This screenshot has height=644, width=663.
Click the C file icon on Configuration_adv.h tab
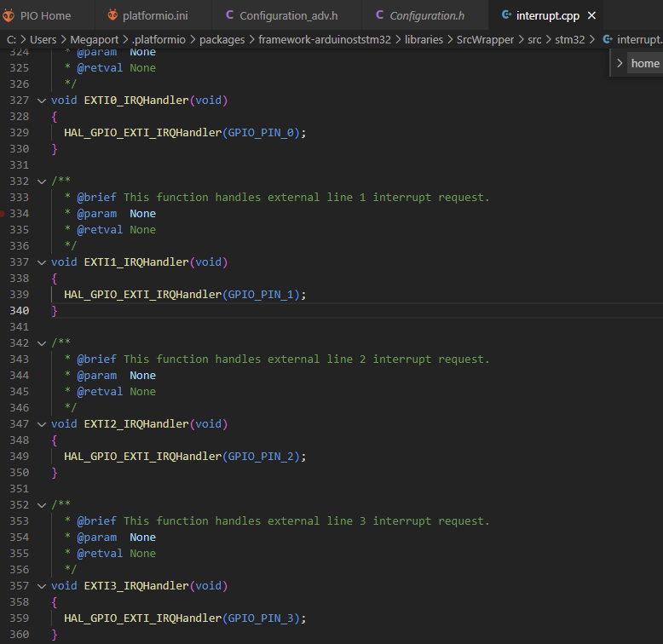(x=230, y=15)
